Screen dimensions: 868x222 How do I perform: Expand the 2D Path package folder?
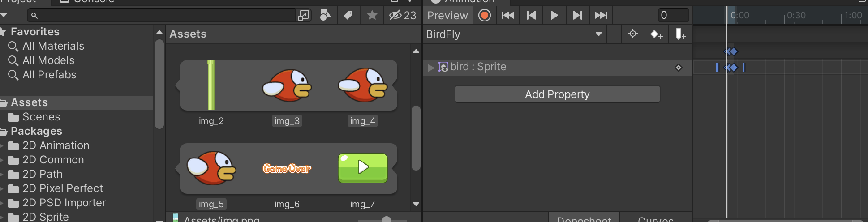2,174
